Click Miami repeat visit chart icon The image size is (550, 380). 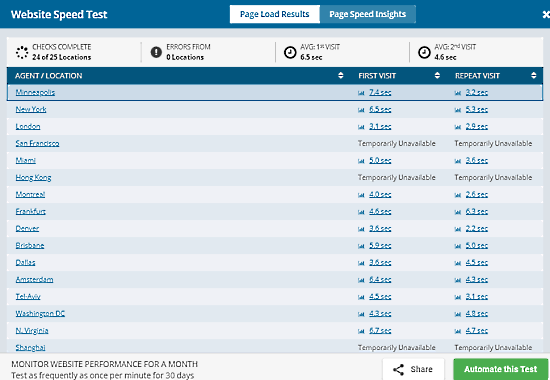pos(458,161)
